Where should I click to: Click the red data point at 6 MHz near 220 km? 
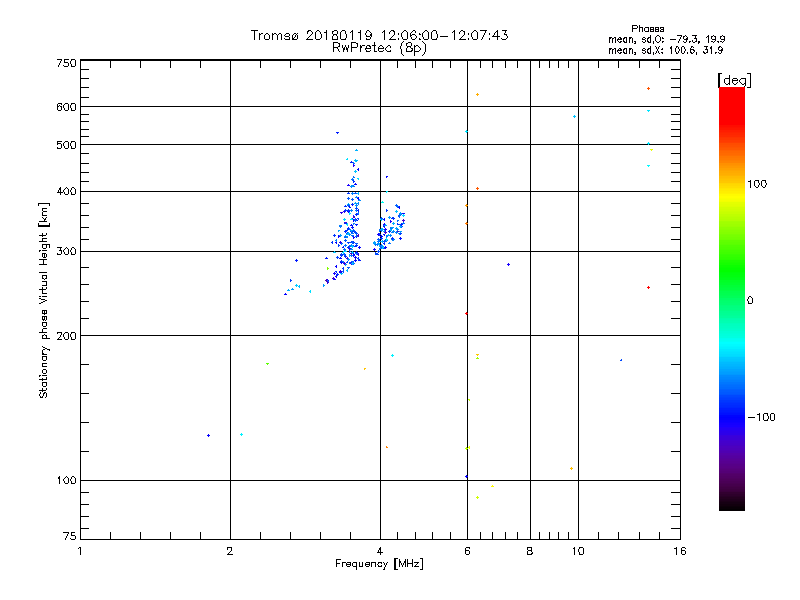coord(466,314)
